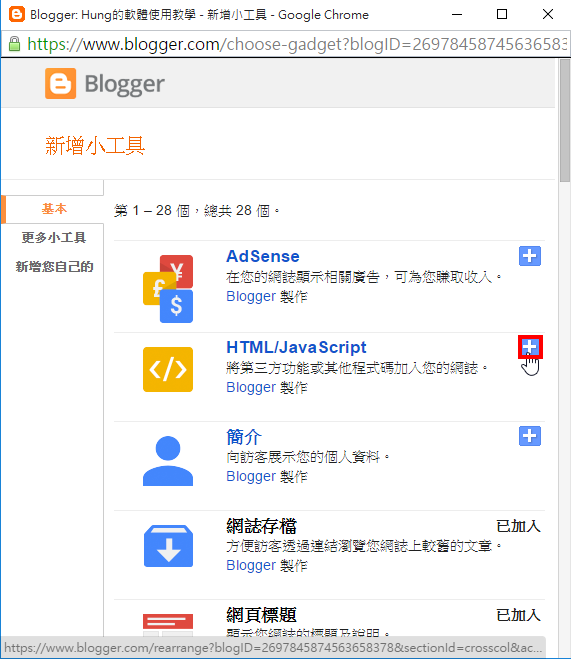Open the AdSense title link
This screenshot has width=571, height=659.
(x=263, y=256)
